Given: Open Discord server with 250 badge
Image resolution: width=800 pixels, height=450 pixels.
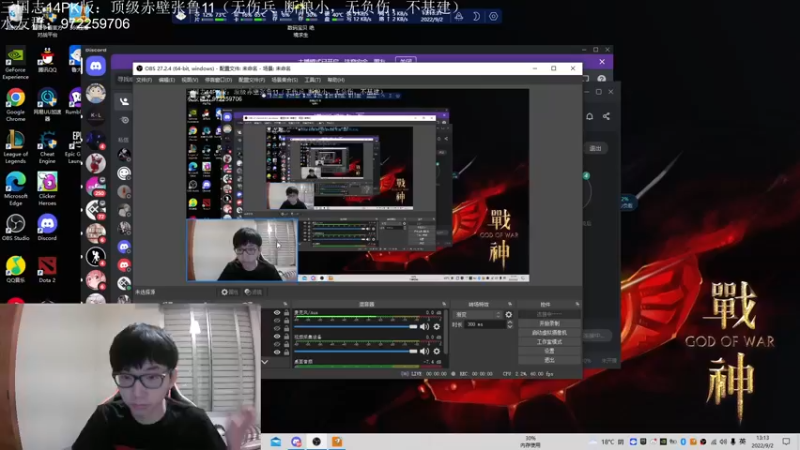Looking at the screenshot, I should pyautogui.click(x=96, y=186).
